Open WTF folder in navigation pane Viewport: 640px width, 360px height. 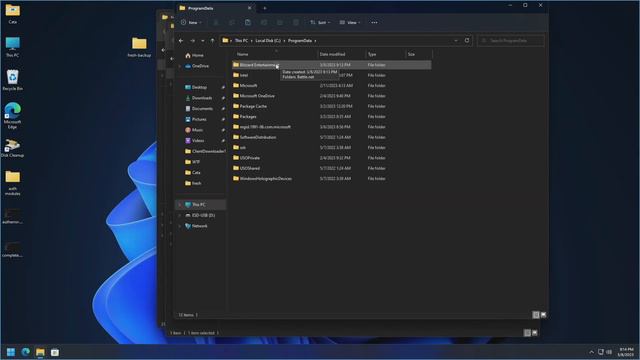196,162
